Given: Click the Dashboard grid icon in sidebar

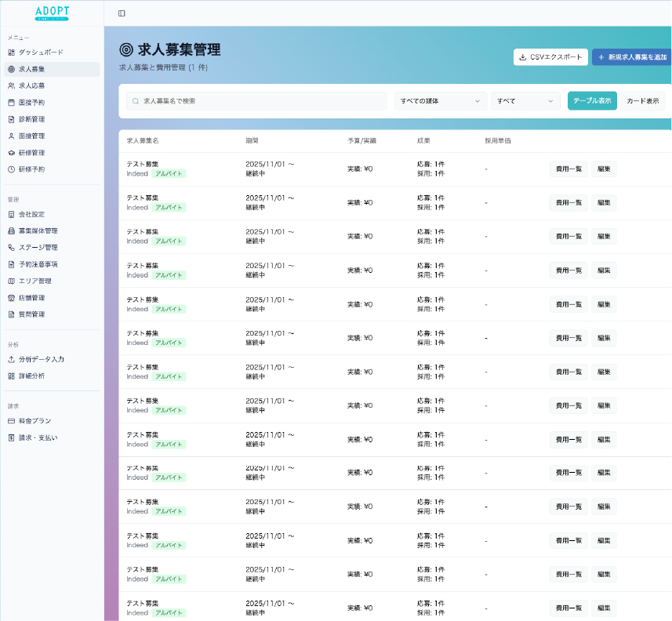Looking at the screenshot, I should 11,53.
